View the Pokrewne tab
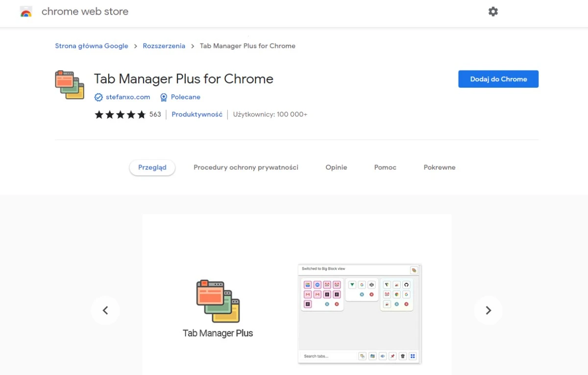Viewport: 588px width, 375px height. [x=440, y=167]
